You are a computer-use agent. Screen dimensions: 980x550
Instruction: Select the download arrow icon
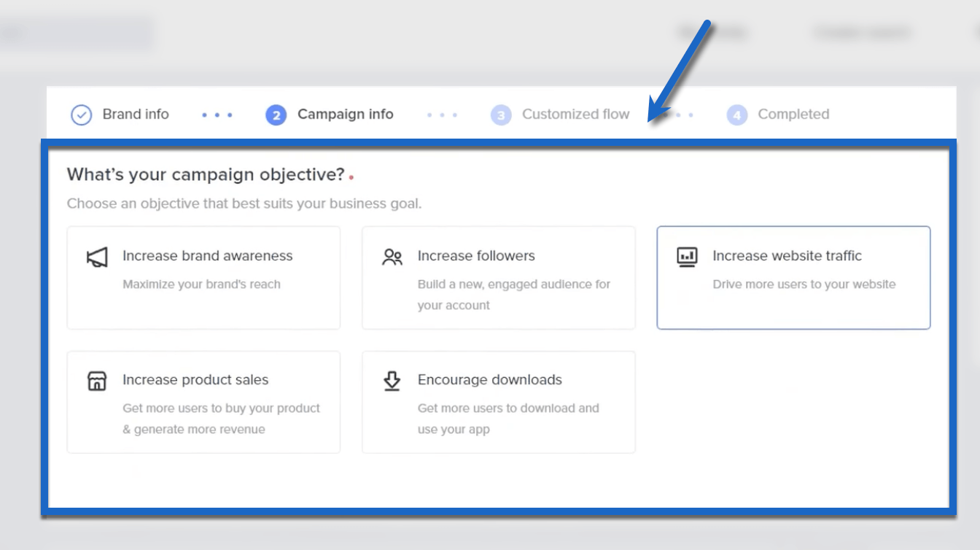393,379
